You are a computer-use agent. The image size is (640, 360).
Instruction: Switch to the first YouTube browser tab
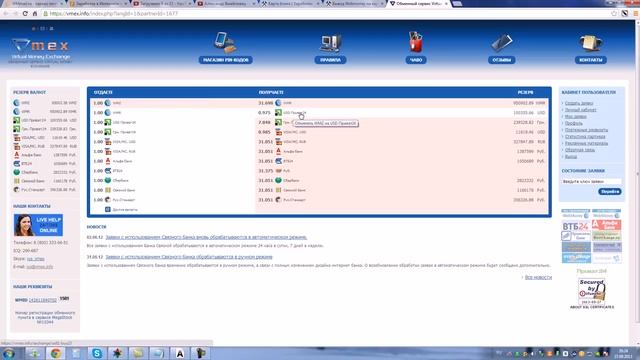pos(162,4)
